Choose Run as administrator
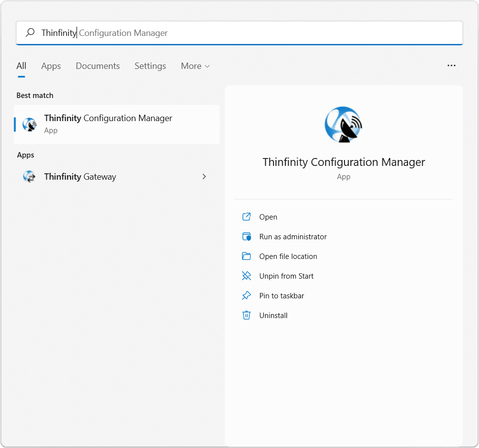The width and height of the screenshot is (479, 448). pyautogui.click(x=293, y=237)
